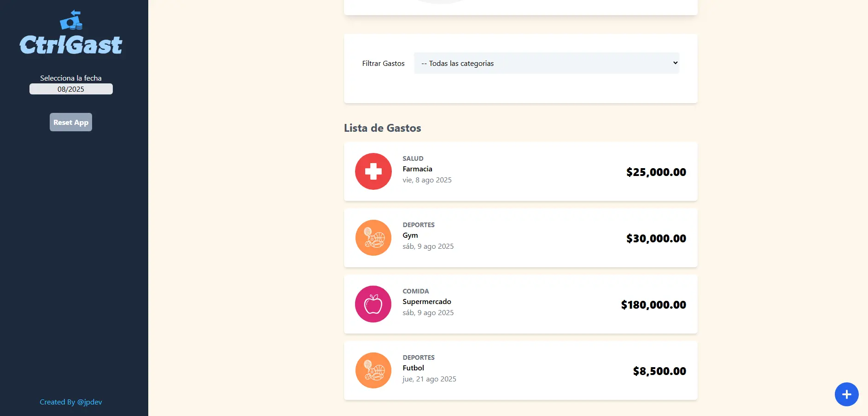Click the pink Comida apple icon
The image size is (868, 416).
click(373, 304)
